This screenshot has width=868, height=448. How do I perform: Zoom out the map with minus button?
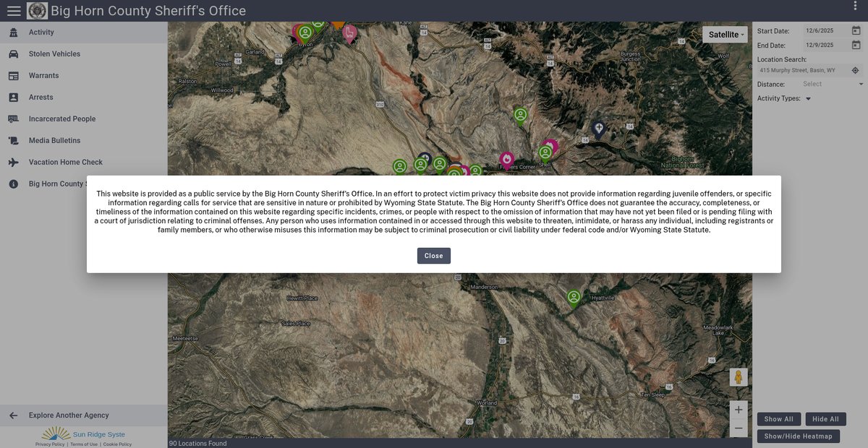[739, 428]
